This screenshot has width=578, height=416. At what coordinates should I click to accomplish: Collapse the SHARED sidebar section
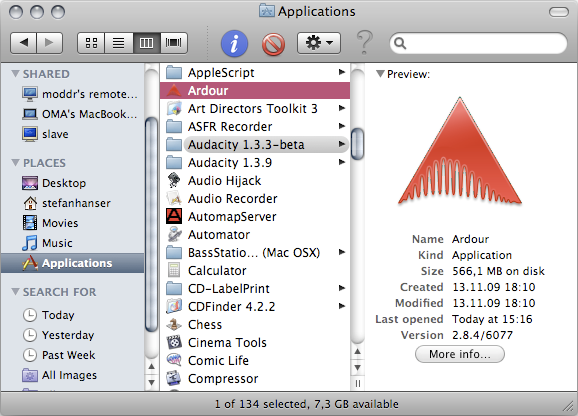[x=15, y=74]
